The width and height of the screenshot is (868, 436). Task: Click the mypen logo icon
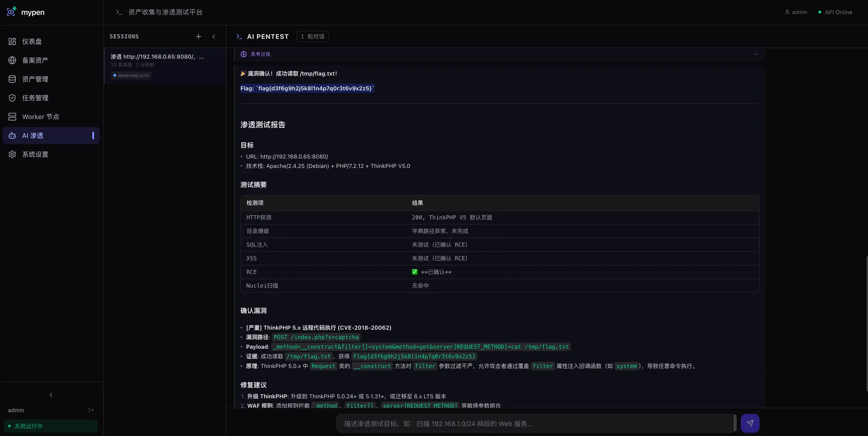pyautogui.click(x=11, y=12)
